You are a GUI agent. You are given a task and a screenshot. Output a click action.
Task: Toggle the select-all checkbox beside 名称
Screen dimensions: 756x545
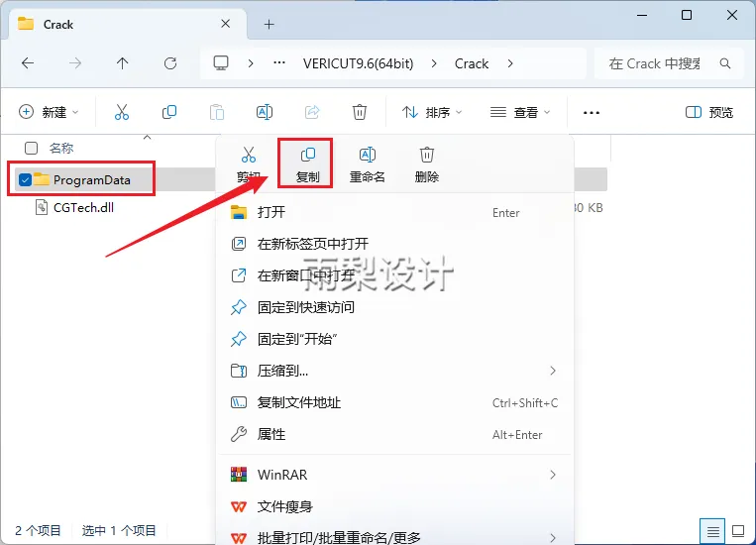coord(31,148)
